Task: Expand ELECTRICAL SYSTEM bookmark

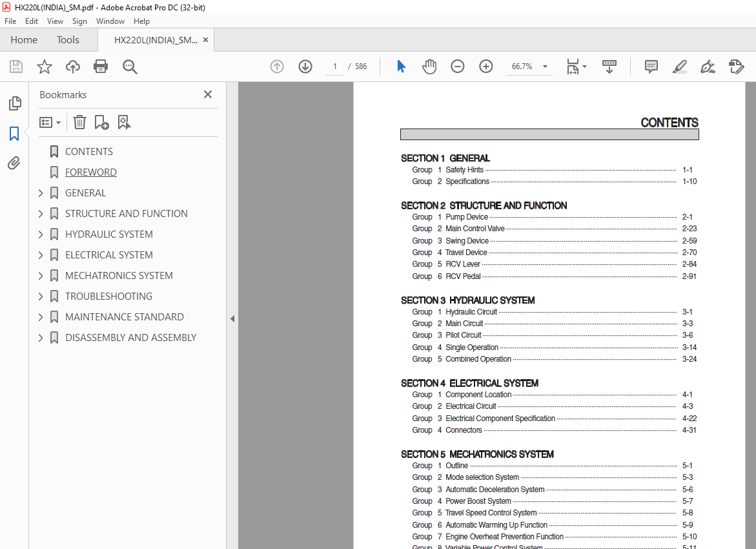Action: coord(41,255)
